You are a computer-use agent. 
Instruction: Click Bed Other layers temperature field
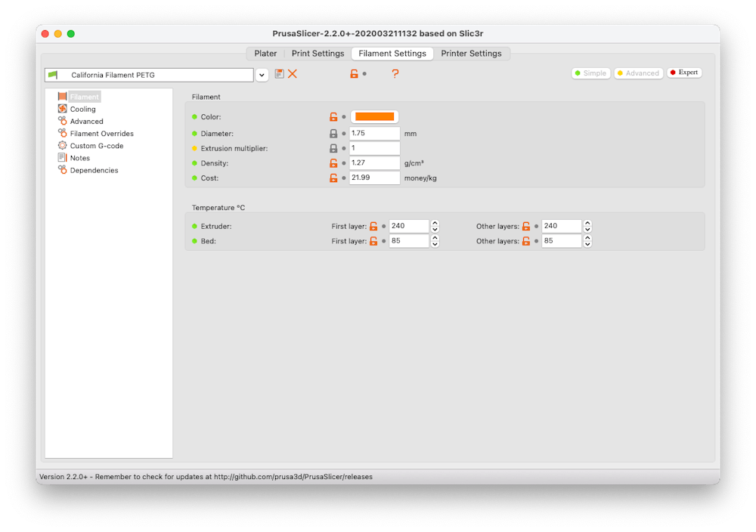point(561,241)
